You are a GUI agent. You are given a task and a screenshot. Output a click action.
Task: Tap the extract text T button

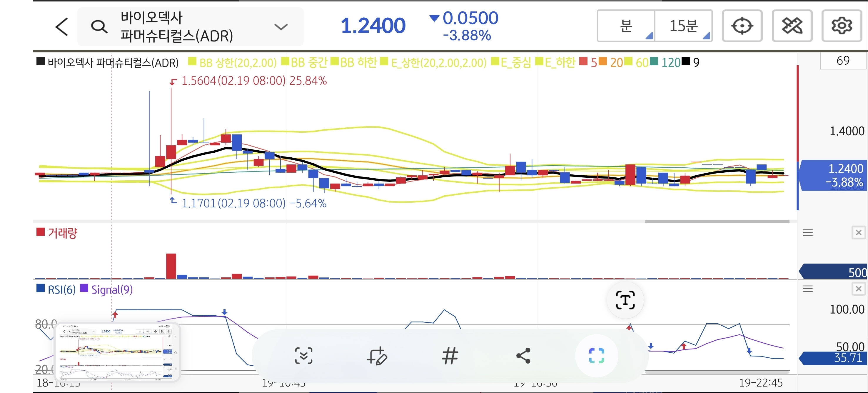click(x=625, y=300)
